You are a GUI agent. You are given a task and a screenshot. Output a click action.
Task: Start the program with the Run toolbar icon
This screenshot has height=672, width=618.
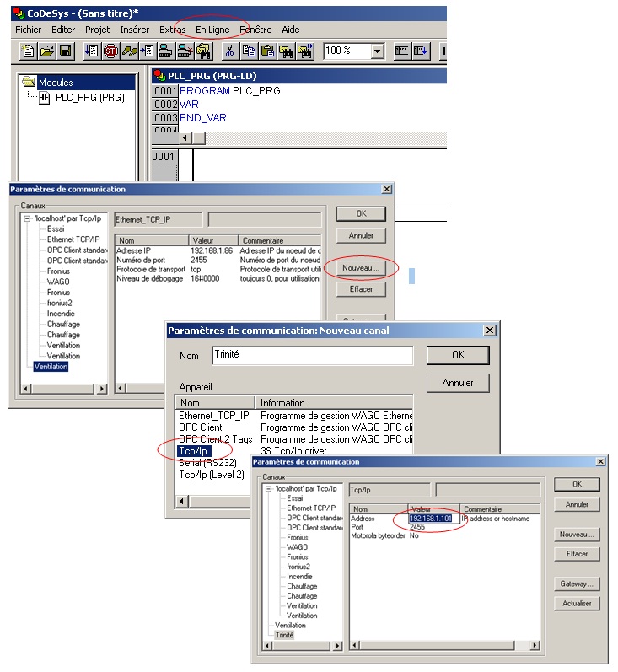click(91, 51)
